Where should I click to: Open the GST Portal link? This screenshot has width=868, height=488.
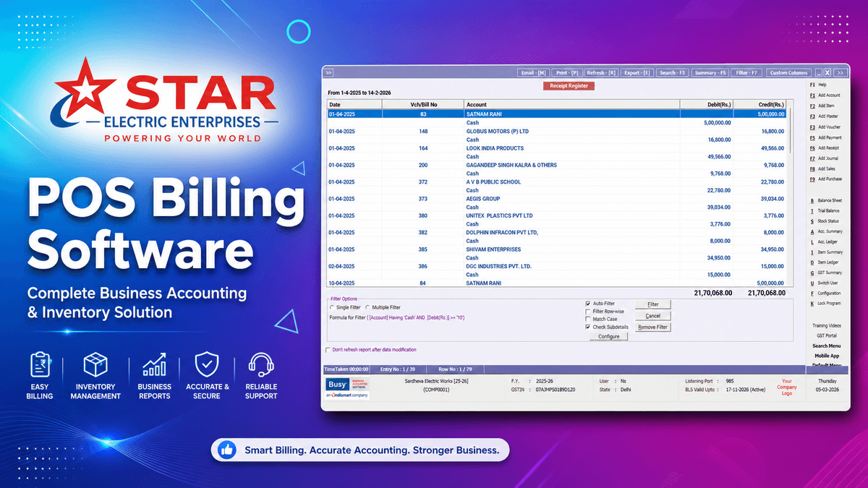[x=827, y=335]
